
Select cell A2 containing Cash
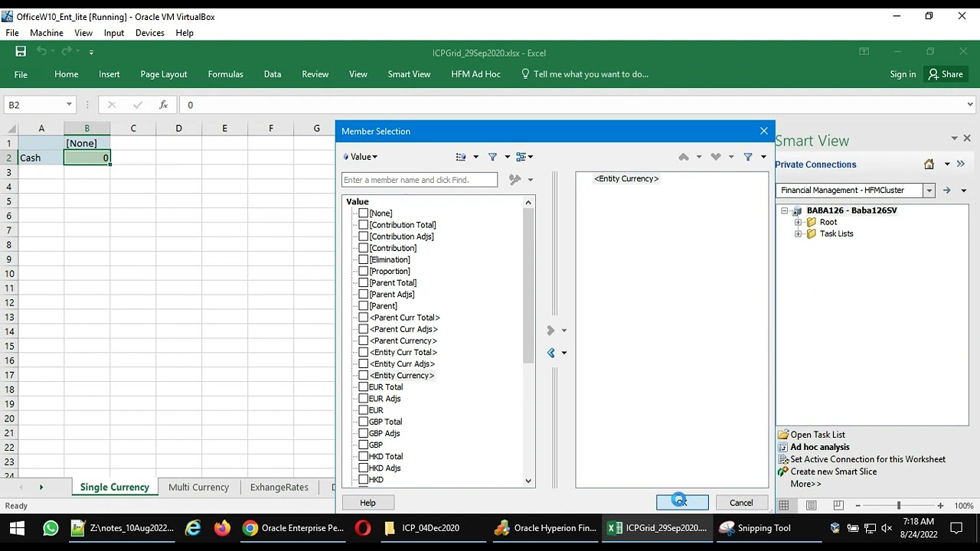[41, 158]
